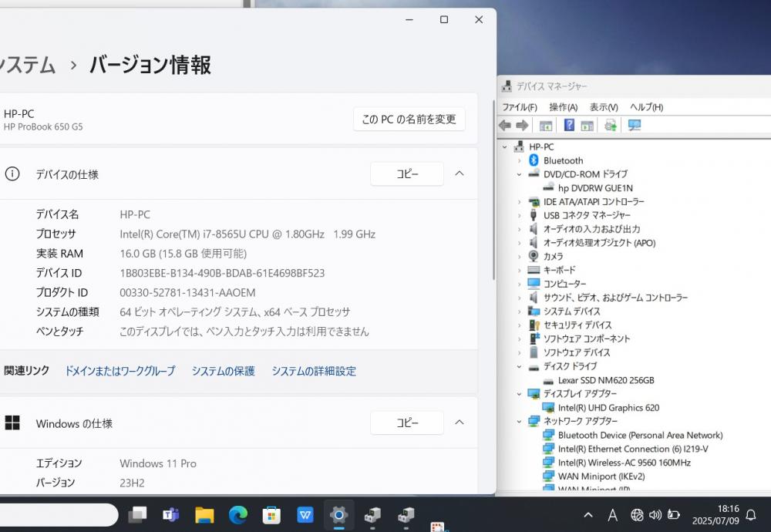771x532 pixels.
Task: Select セキュリティ デバイス category
Action: point(577,325)
